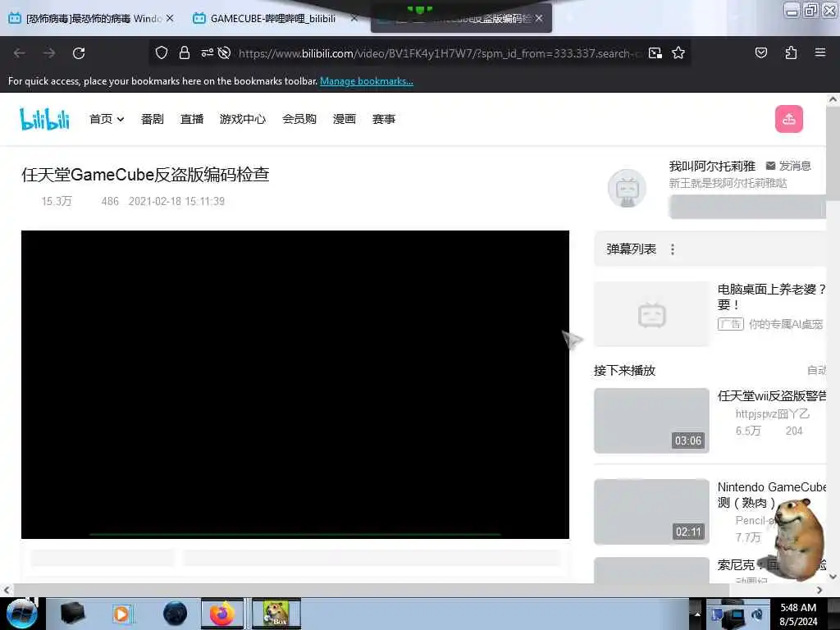Open the permissions icon in the URL bar
The width and height of the screenshot is (840, 630).
click(x=207, y=52)
